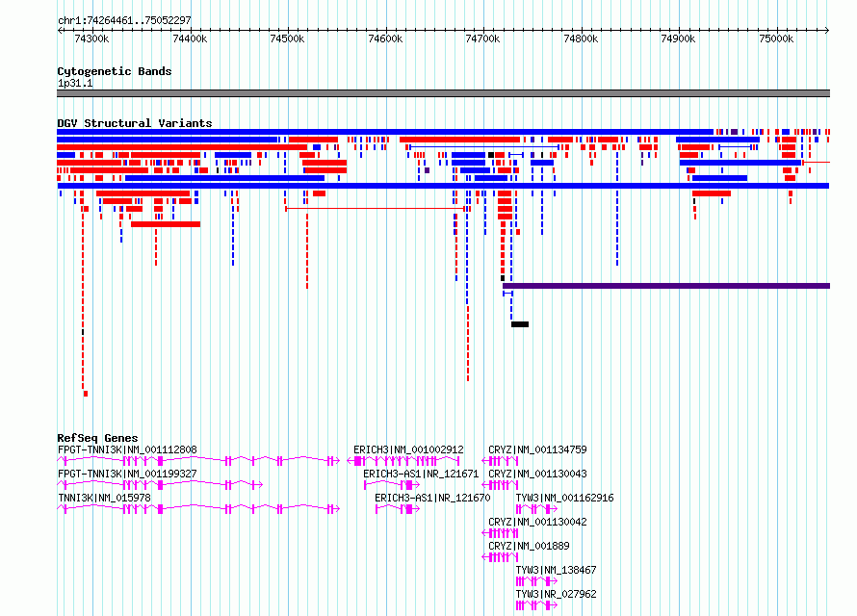This screenshot has height=616, width=857.
Task: Click the 74600k position on the ruler
Action: [x=385, y=38]
